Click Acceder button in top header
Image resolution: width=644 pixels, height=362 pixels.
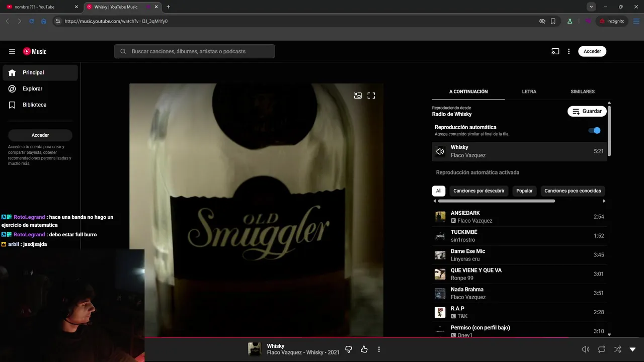(x=592, y=51)
